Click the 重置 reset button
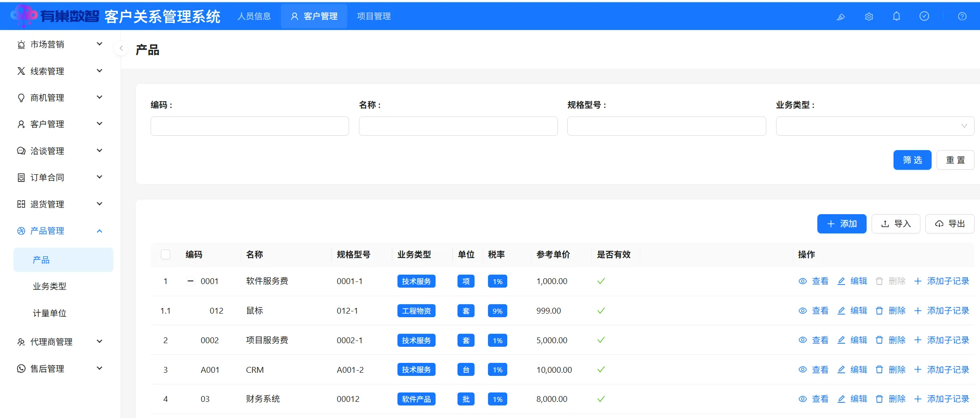 point(955,160)
